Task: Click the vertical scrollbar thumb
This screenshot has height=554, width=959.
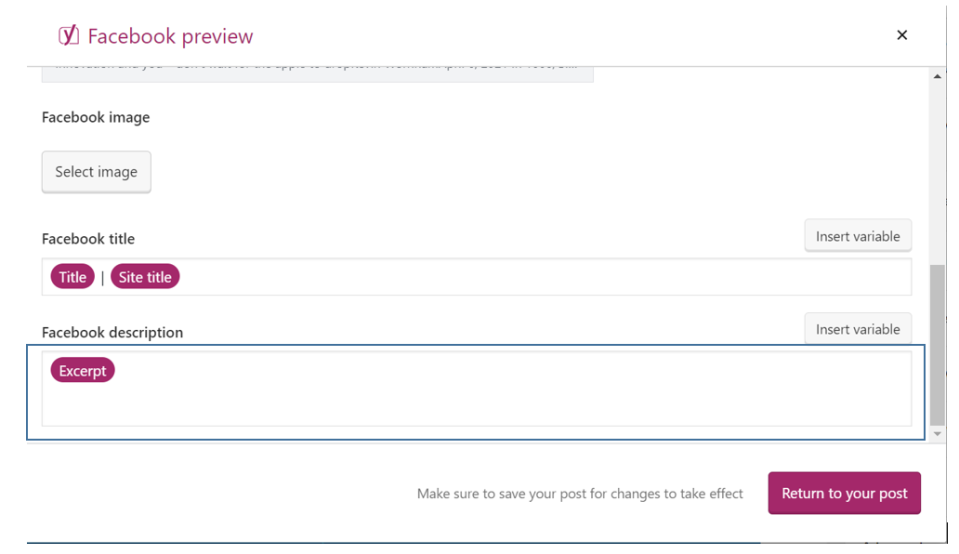Action: 937,345
